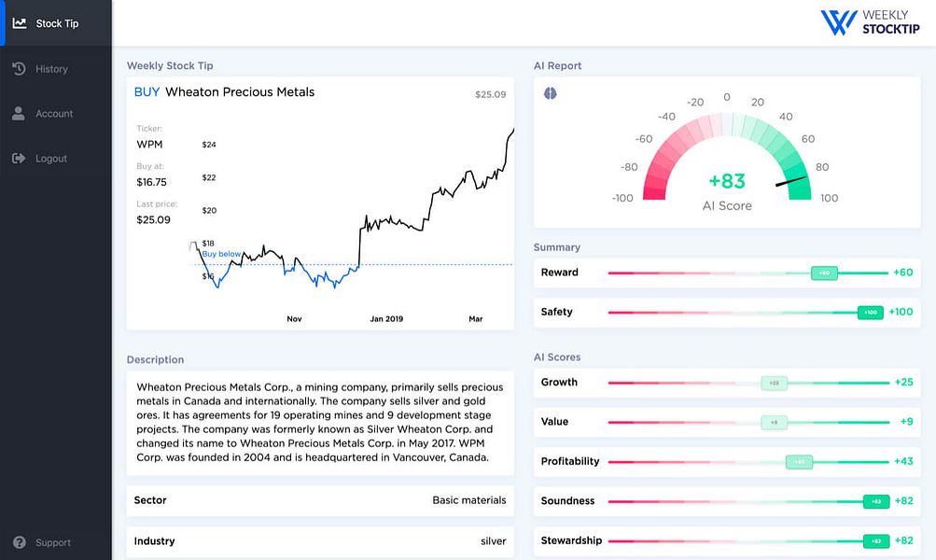Screen dimensions: 936x560
Task: Click the Nov axis label
Action: click(x=294, y=319)
